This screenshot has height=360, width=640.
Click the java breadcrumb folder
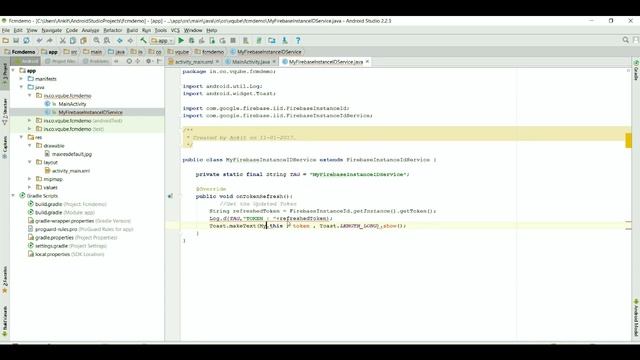click(117, 52)
